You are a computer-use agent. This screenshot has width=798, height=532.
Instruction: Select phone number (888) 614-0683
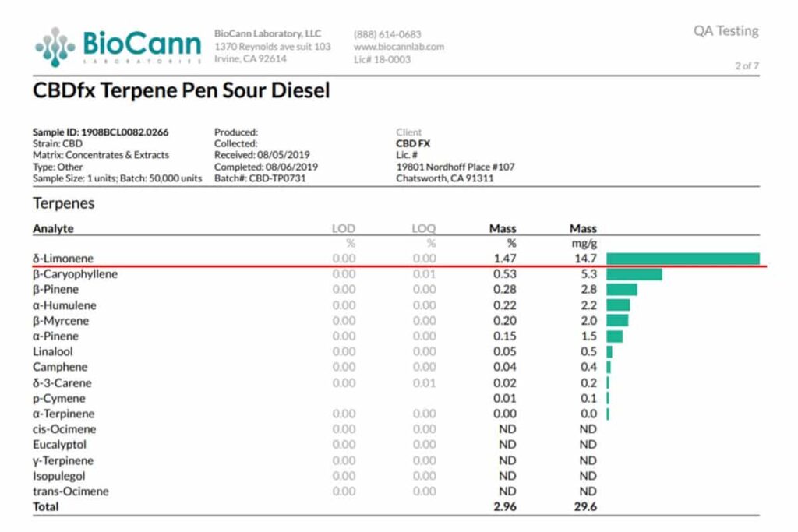[x=388, y=34]
